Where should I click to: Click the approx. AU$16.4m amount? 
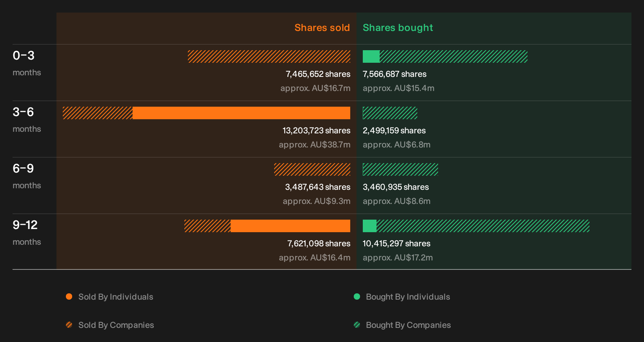[x=315, y=258]
